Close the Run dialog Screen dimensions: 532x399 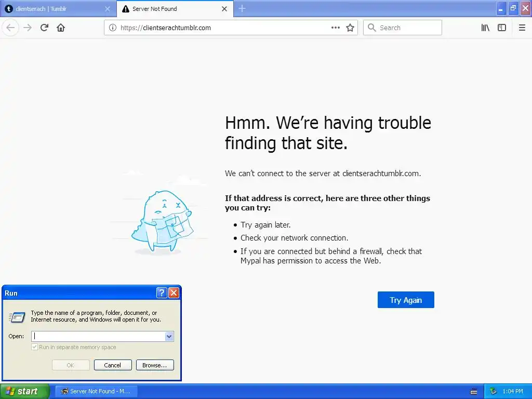click(x=174, y=292)
